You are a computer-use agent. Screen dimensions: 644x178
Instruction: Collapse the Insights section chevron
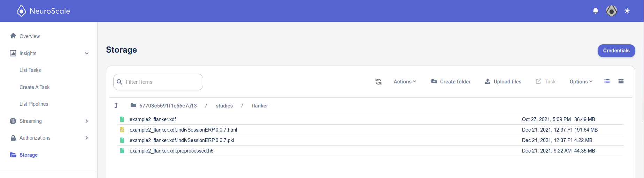[87, 53]
